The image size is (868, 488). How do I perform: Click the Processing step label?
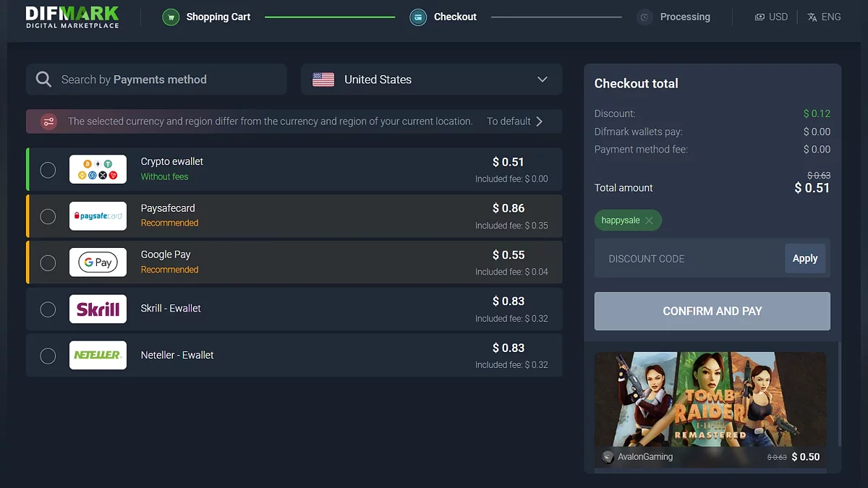click(684, 17)
